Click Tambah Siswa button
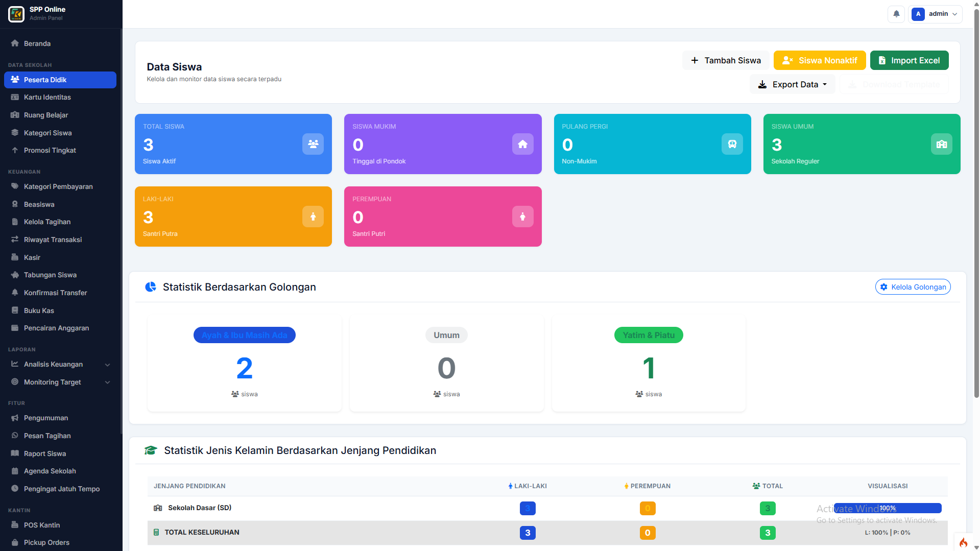 [726, 60]
